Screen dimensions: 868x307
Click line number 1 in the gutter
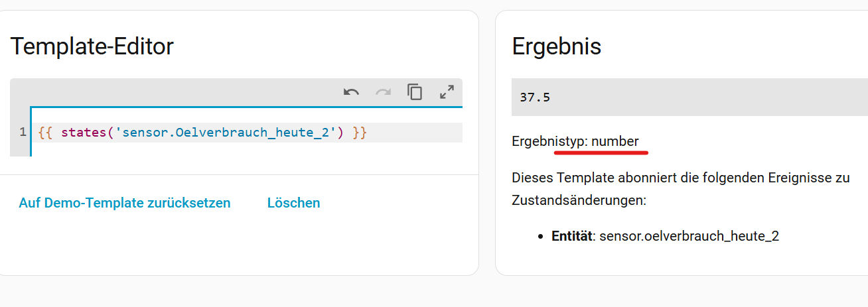[x=23, y=133]
